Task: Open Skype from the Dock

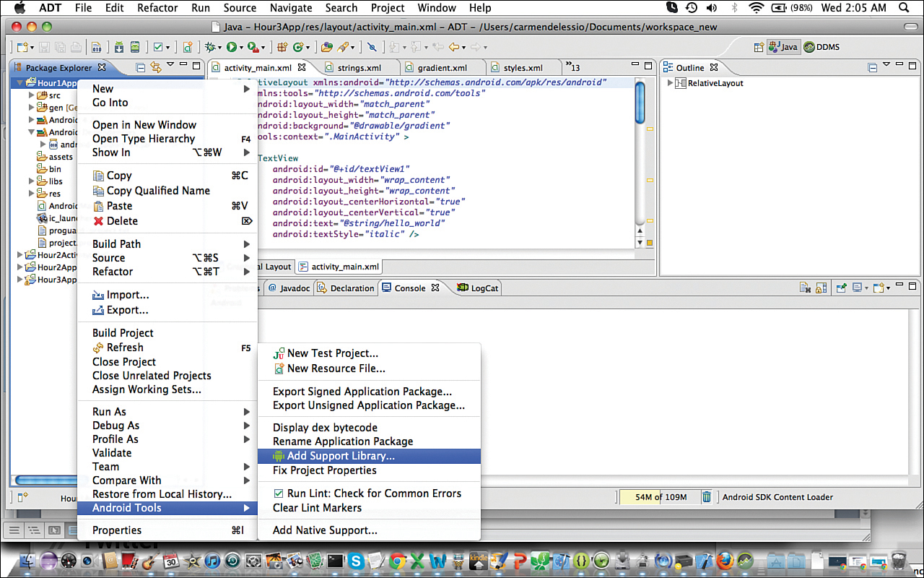Action: pos(356,560)
